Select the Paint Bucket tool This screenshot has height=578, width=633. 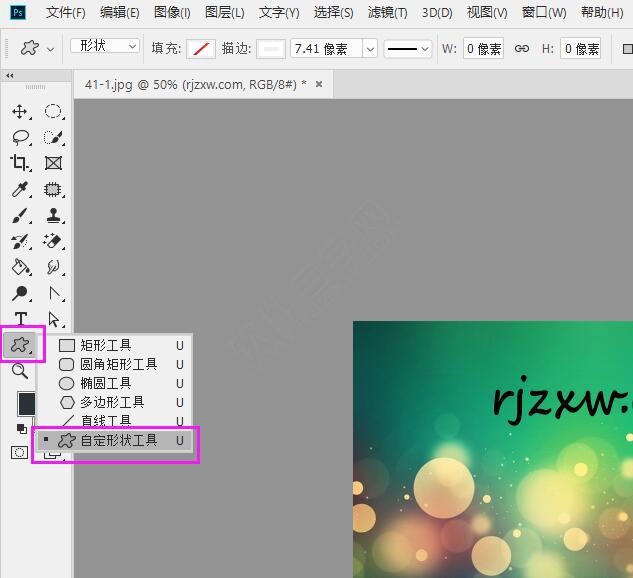[x=20, y=268]
